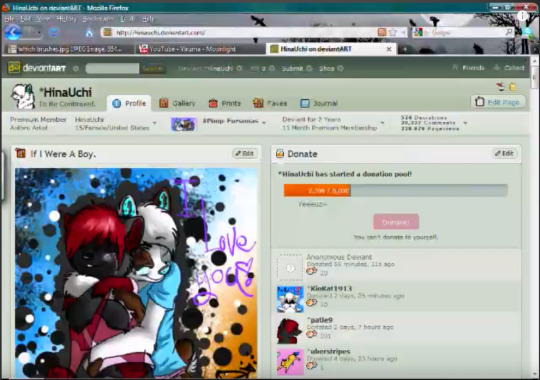Click the Donate widget icon
Screen dimensions: 540x380
click(x=280, y=153)
